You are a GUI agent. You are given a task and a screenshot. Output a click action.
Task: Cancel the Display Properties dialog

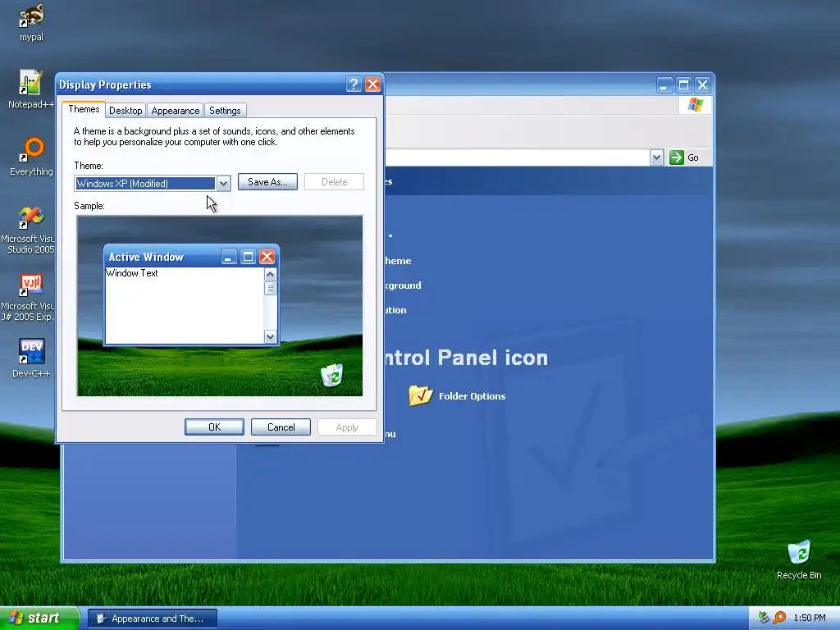[281, 427]
